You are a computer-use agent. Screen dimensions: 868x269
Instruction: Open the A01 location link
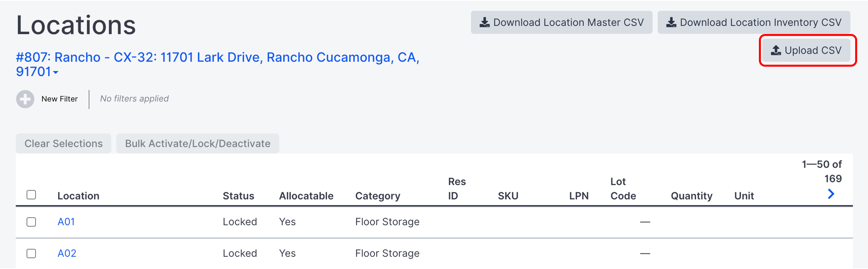point(66,222)
